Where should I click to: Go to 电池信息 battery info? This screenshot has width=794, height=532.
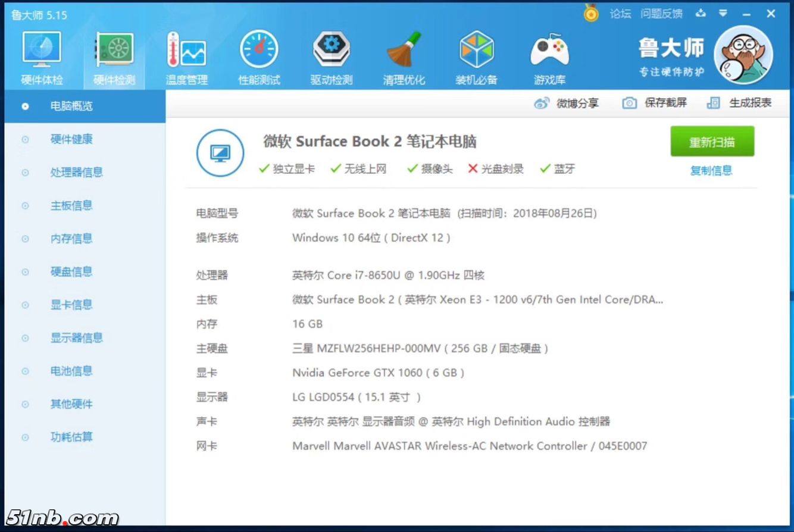coord(71,371)
